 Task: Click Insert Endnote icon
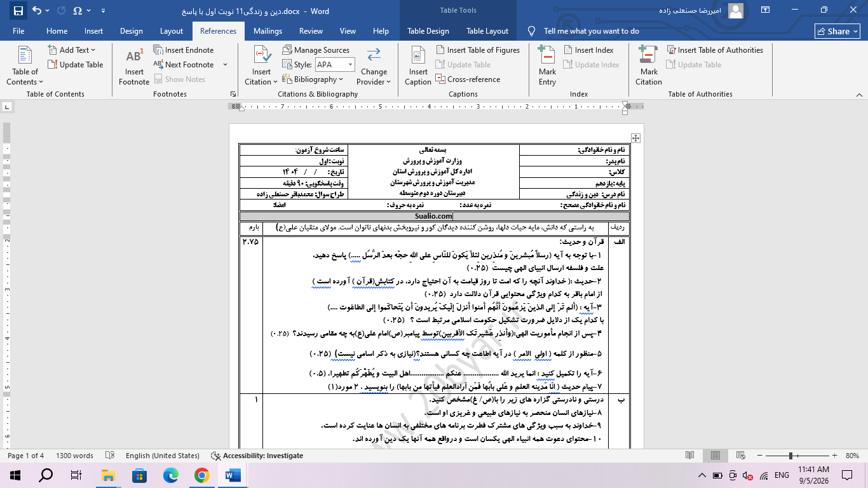click(x=158, y=50)
